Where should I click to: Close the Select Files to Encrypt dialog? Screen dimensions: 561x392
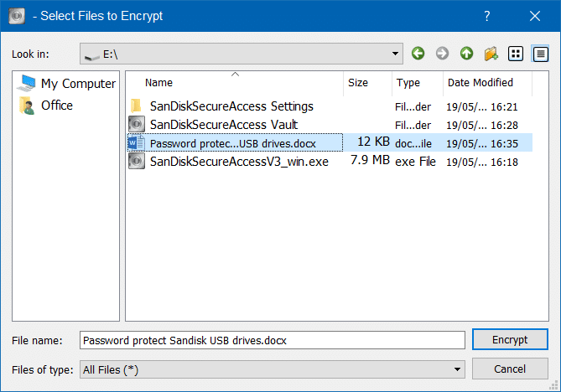point(535,16)
